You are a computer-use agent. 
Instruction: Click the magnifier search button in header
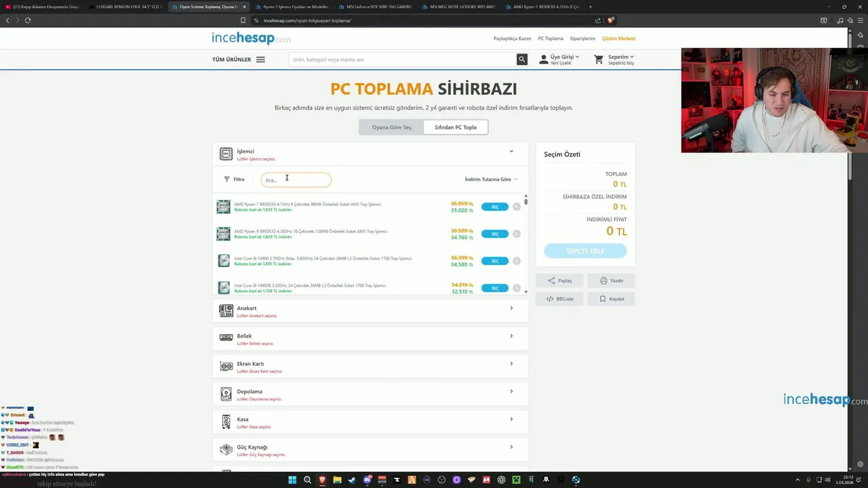point(522,60)
